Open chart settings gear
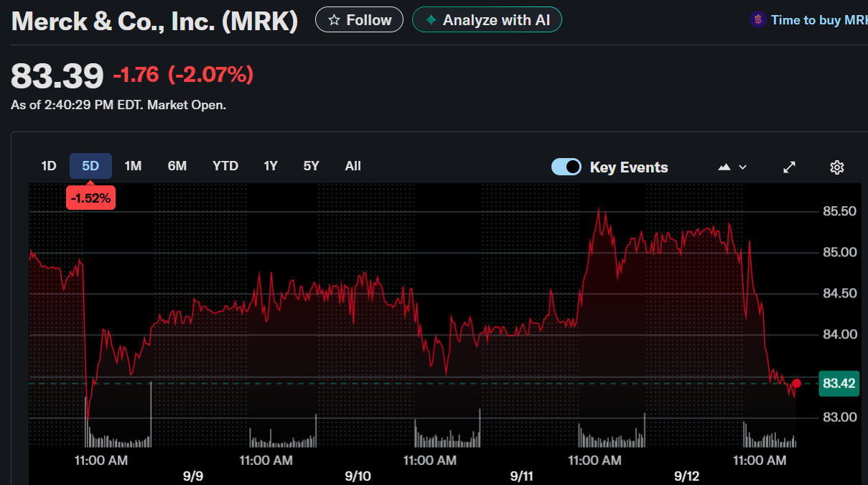The height and width of the screenshot is (485, 868). point(836,167)
